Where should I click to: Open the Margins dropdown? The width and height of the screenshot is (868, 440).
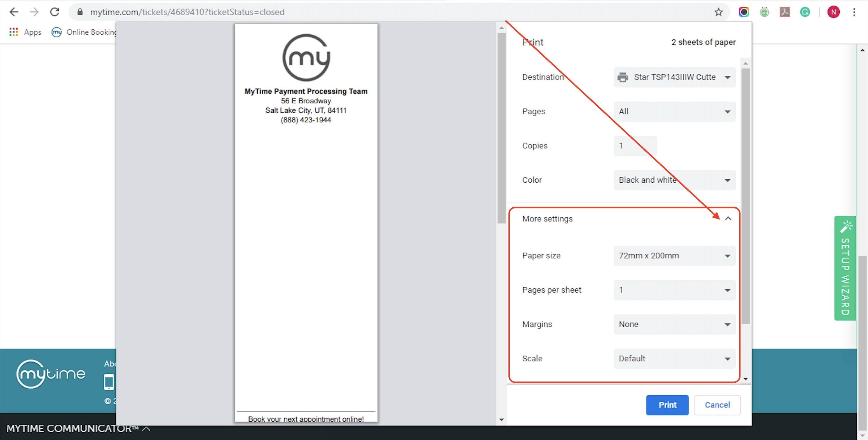pos(674,325)
